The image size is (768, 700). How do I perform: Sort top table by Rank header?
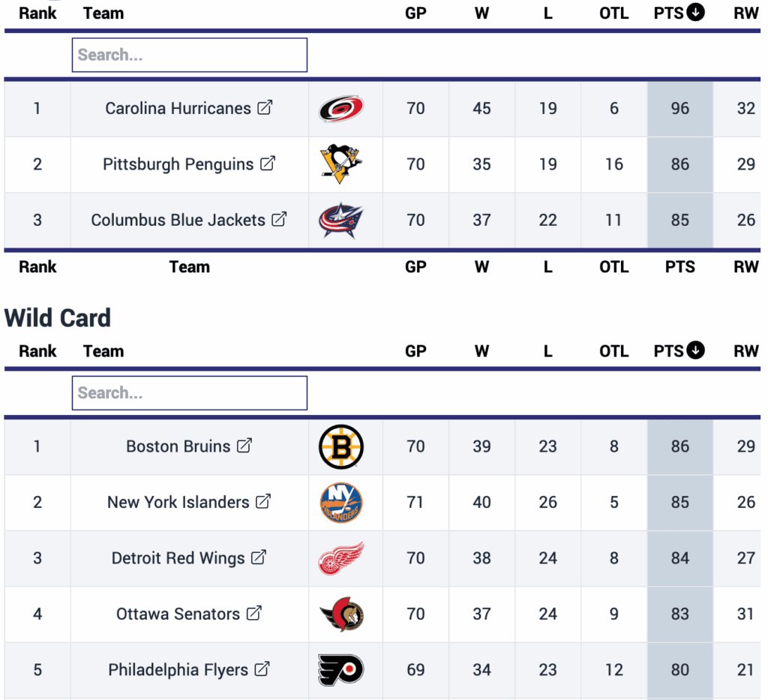(37, 13)
